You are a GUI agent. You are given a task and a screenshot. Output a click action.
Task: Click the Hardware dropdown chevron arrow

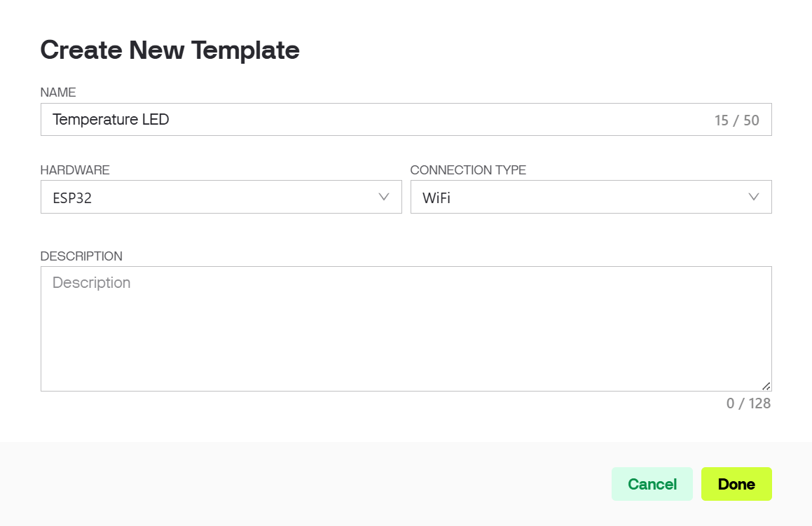click(383, 197)
